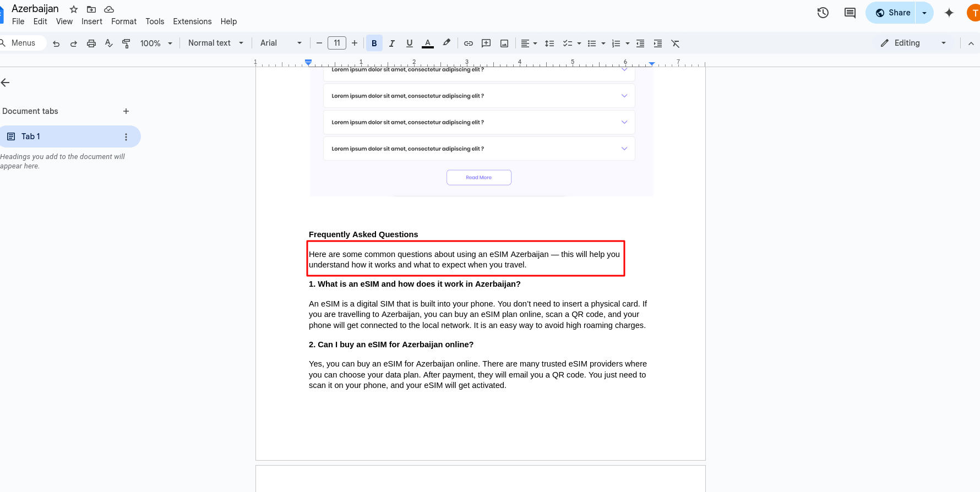Click the font size input field
Viewport: 980px width, 492px height.
(x=337, y=43)
